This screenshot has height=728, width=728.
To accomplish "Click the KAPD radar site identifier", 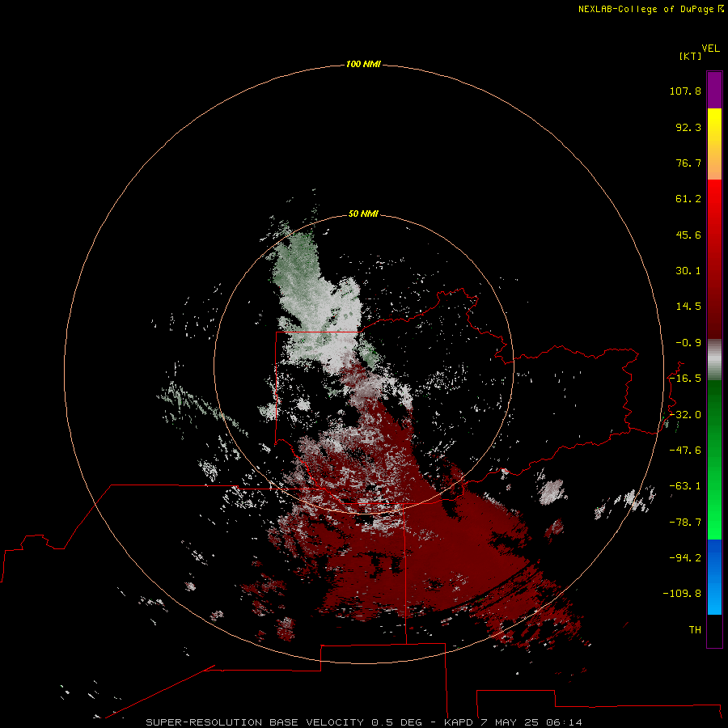I will 459,722.
